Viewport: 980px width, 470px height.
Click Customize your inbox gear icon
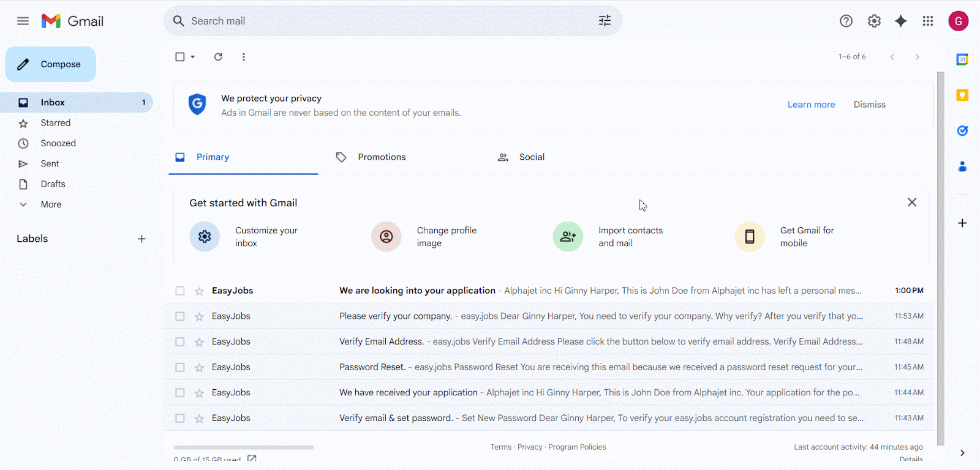(x=205, y=236)
